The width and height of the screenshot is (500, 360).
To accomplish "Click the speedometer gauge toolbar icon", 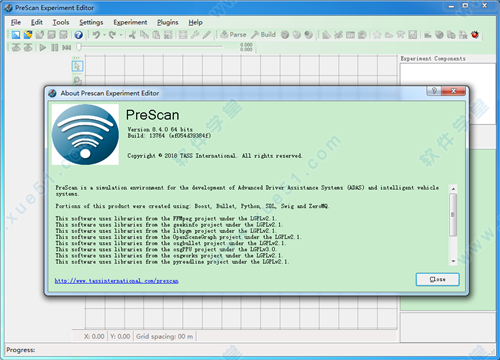I will click(362, 35).
